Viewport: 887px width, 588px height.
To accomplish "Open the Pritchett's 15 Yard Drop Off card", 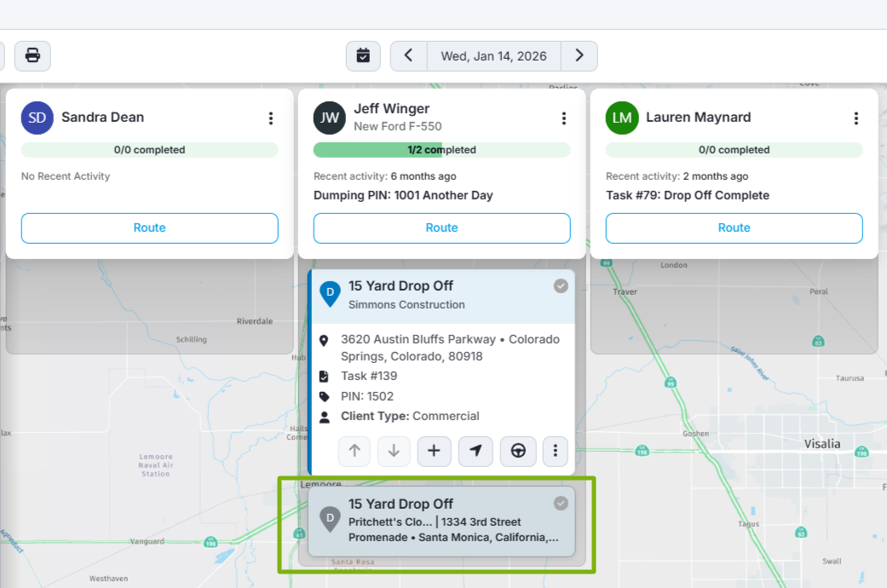I will pos(442,522).
